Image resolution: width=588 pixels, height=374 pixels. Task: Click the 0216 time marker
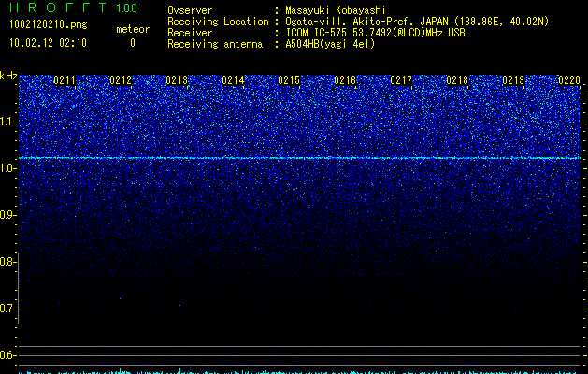point(345,80)
